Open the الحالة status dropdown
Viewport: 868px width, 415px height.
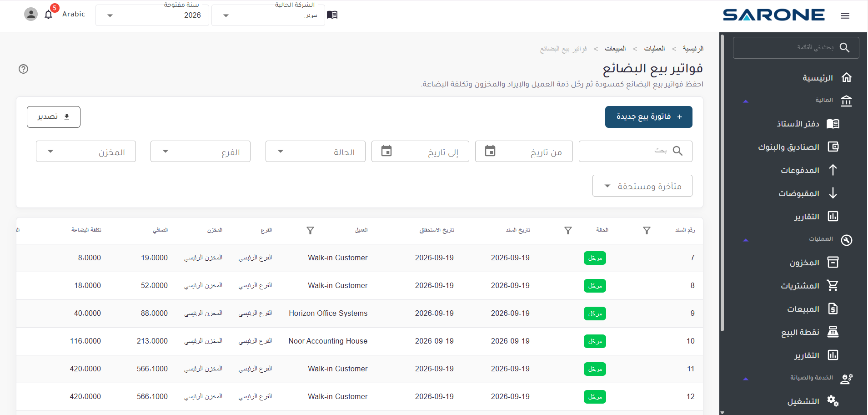[316, 152]
